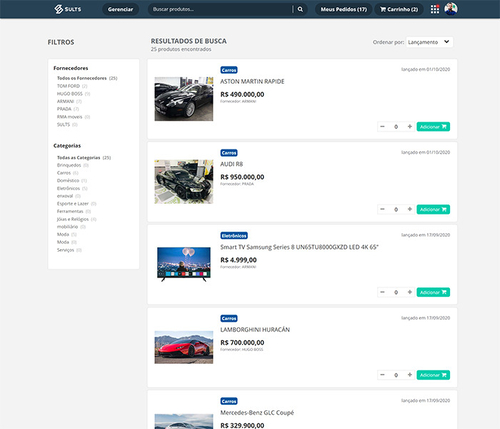This screenshot has width=500, height=429.
Task: Click quantity field for Audi R8
Action: click(x=396, y=209)
